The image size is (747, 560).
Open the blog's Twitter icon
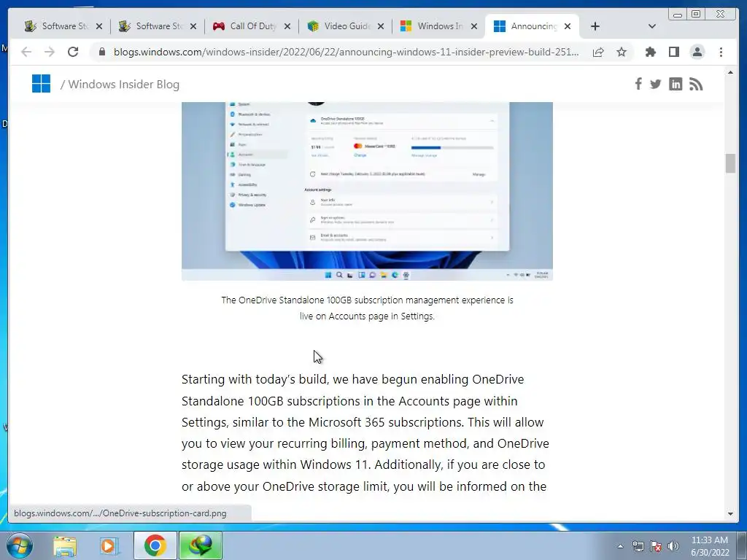656,85
